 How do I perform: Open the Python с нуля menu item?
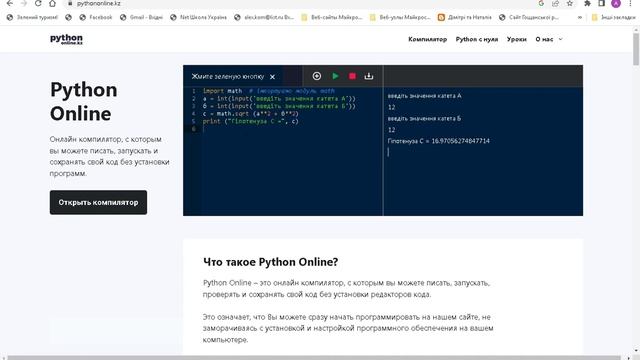coord(477,39)
